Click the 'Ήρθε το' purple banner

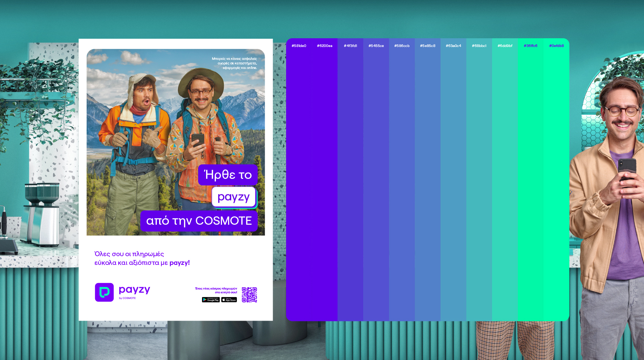228,175
